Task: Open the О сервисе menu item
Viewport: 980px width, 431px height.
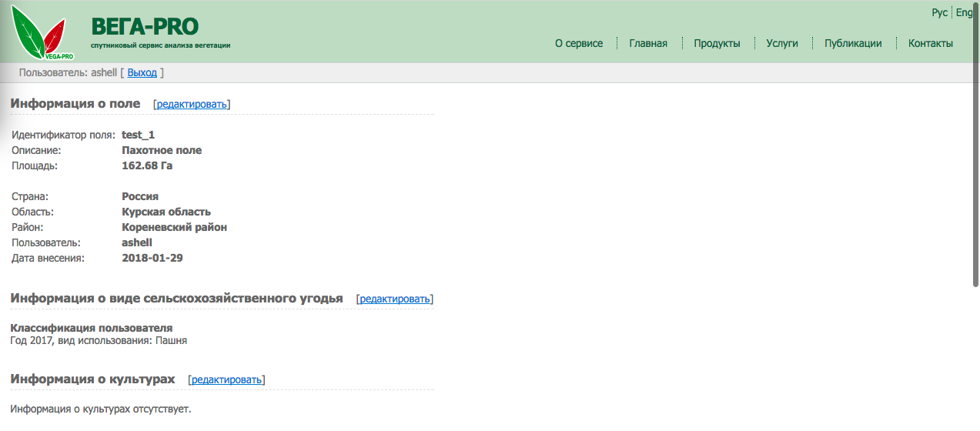Action: pos(579,44)
